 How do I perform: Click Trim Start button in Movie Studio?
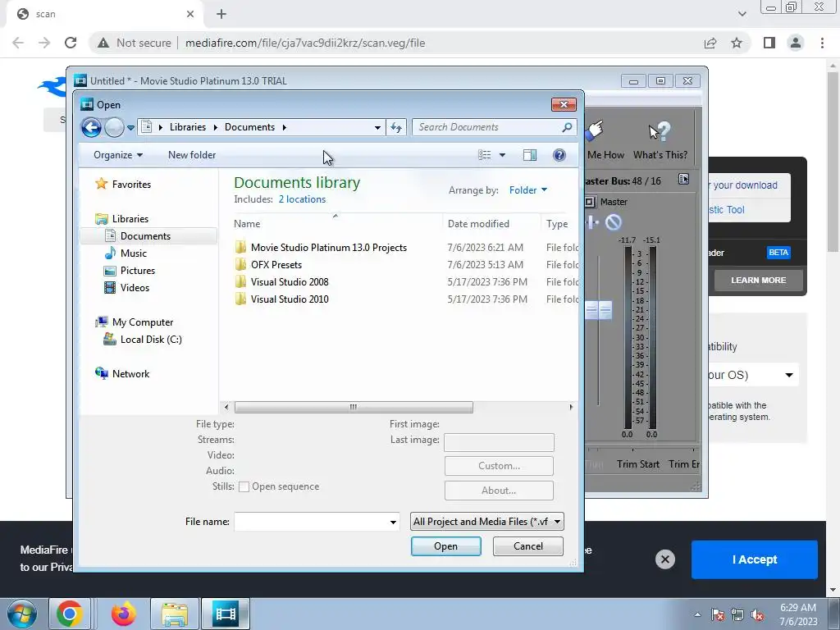[x=637, y=464]
